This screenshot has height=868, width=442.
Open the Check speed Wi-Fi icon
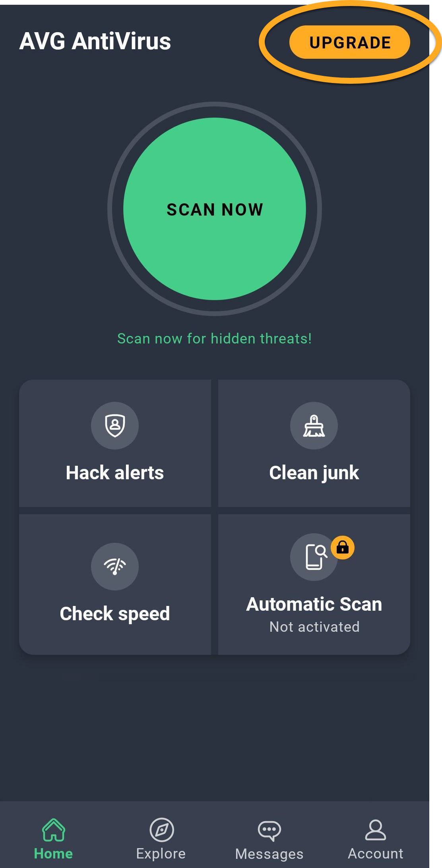tap(115, 567)
